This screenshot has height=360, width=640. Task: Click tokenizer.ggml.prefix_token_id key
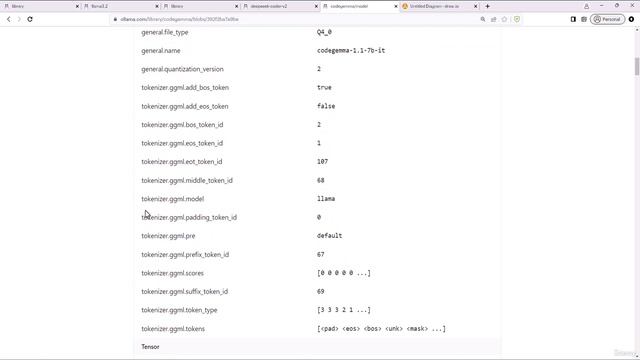(x=185, y=255)
